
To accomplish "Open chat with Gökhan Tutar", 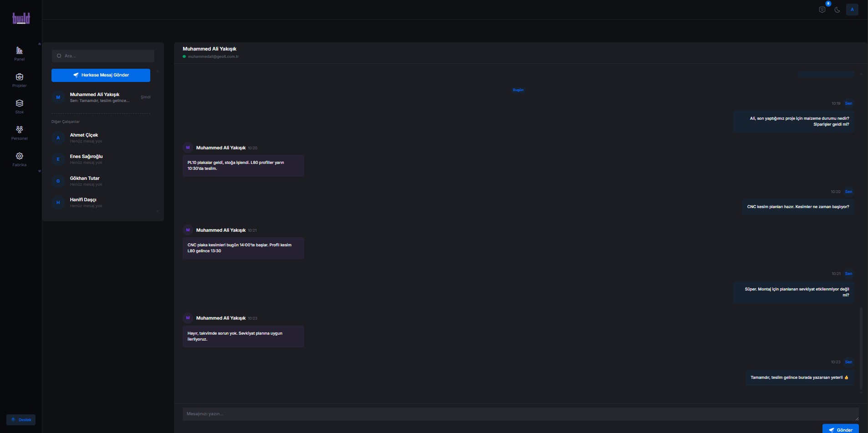I will coord(101,181).
